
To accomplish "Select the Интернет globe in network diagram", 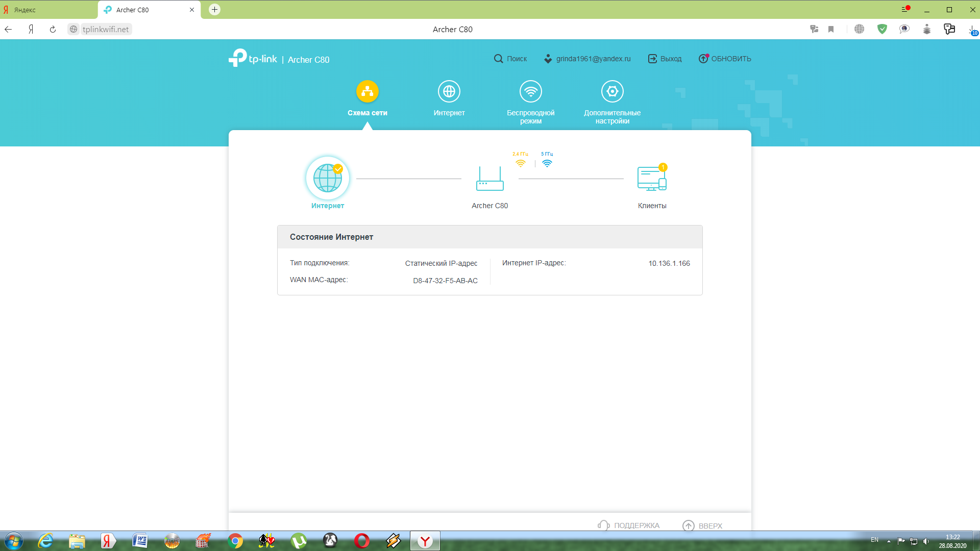I will point(328,178).
